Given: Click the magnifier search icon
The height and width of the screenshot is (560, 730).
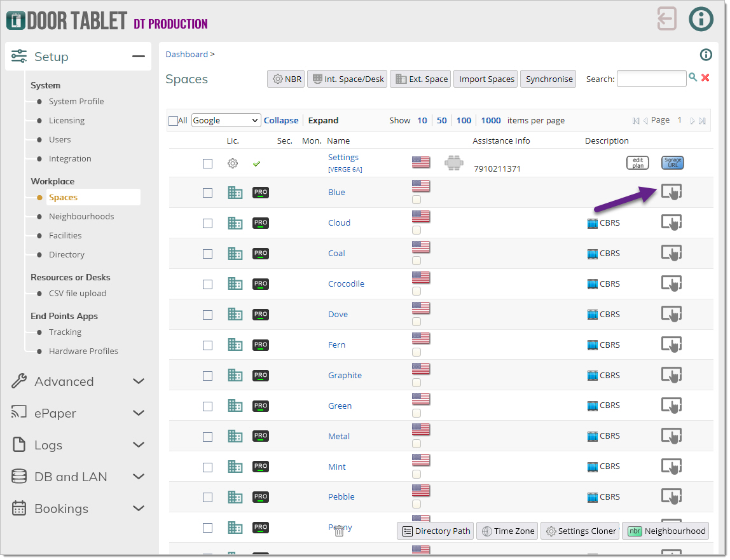Looking at the screenshot, I should (x=692, y=78).
